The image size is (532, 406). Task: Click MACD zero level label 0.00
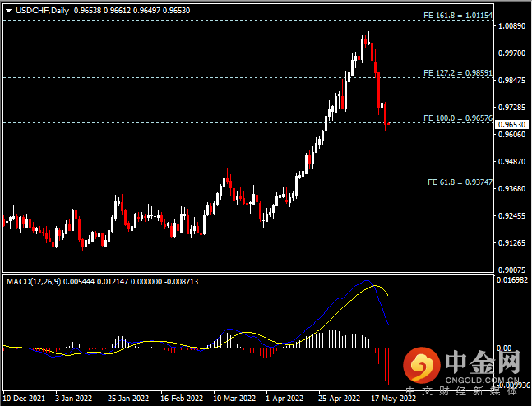click(x=504, y=348)
